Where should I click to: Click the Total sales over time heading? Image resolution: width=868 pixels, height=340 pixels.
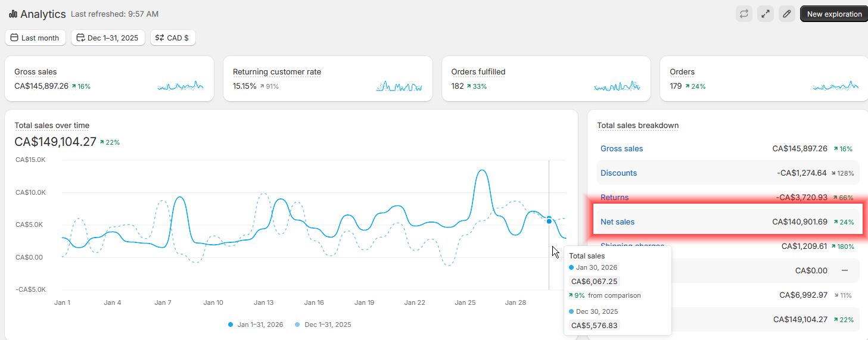click(x=52, y=126)
